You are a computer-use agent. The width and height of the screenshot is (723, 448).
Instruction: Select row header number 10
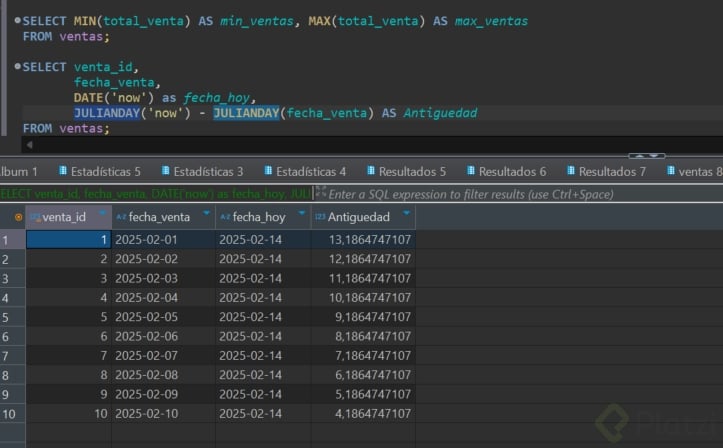coord(12,414)
